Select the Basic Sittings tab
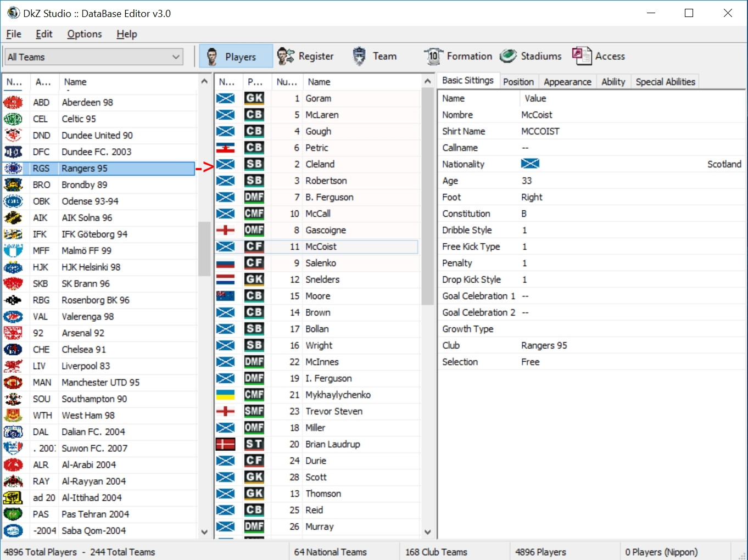 click(468, 81)
